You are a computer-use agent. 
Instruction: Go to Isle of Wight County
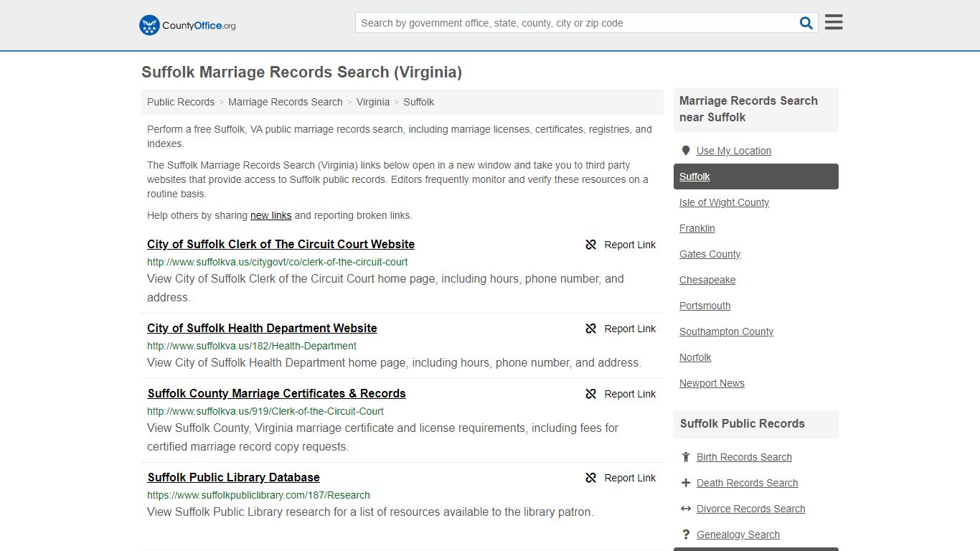click(x=724, y=202)
